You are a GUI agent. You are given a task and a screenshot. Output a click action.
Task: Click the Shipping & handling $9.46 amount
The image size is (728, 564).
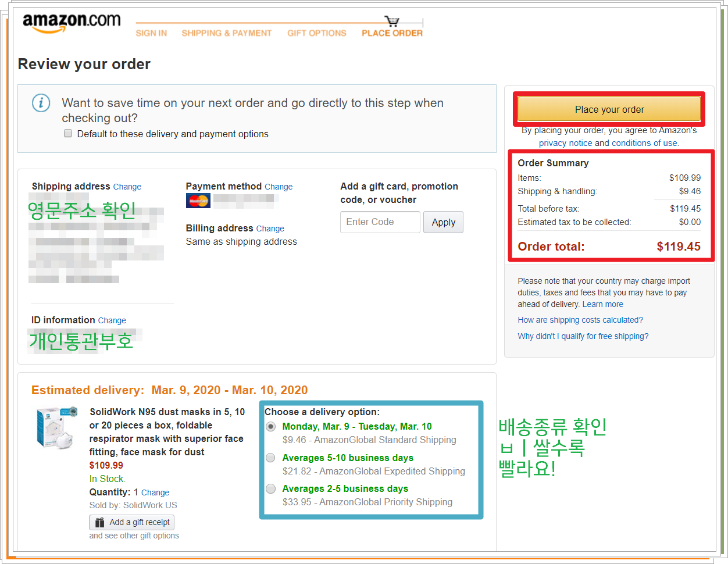[x=690, y=191]
